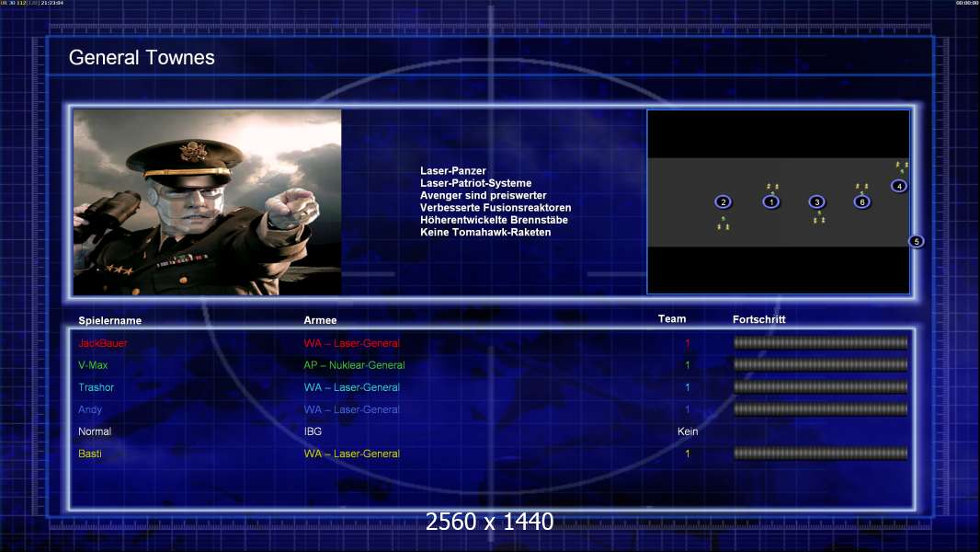This screenshot has width=980, height=552.
Task: Click V-Max's AP – Nuklear-General army
Action: tap(354, 365)
